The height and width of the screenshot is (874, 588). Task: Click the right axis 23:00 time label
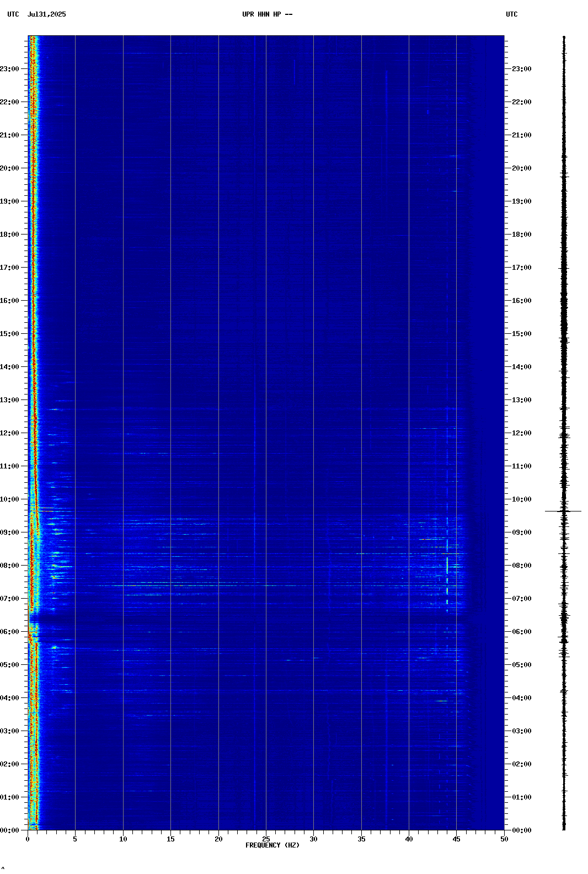(522, 69)
